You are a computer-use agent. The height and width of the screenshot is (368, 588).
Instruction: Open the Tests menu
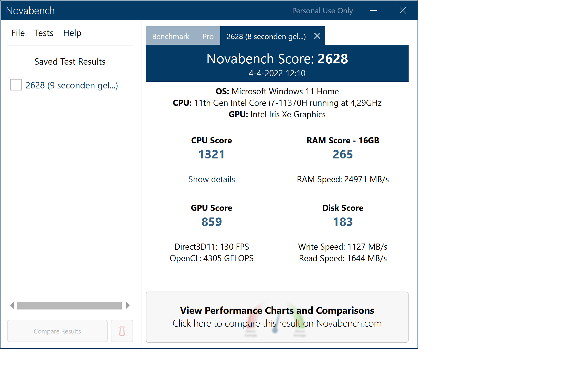44,33
